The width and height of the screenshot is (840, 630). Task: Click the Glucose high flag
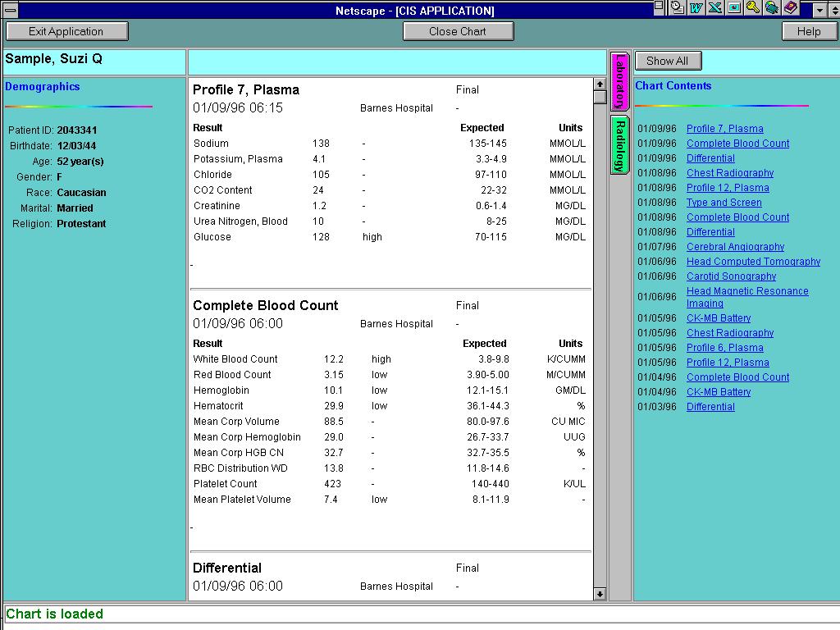point(372,237)
